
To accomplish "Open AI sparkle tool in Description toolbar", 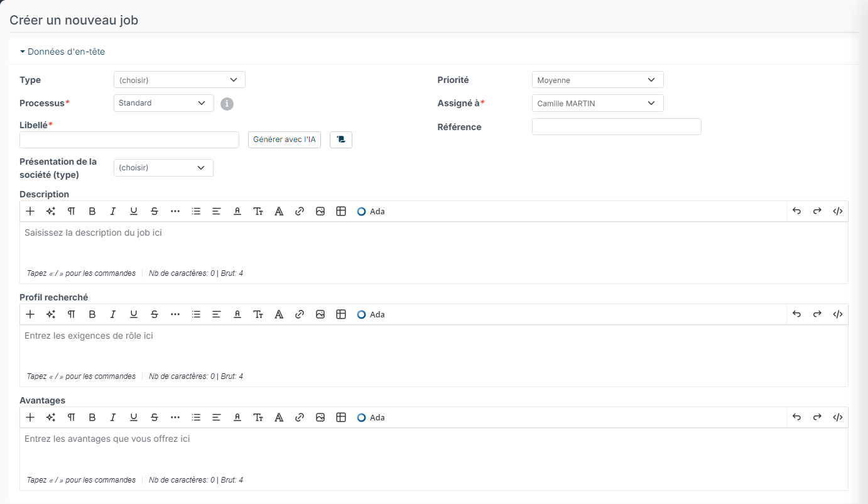I will pos(51,211).
